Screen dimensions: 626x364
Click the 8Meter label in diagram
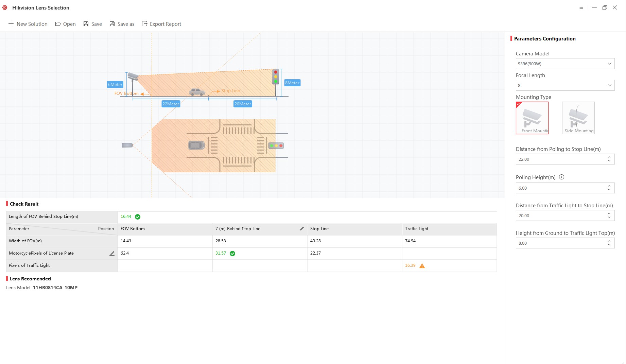pos(292,83)
